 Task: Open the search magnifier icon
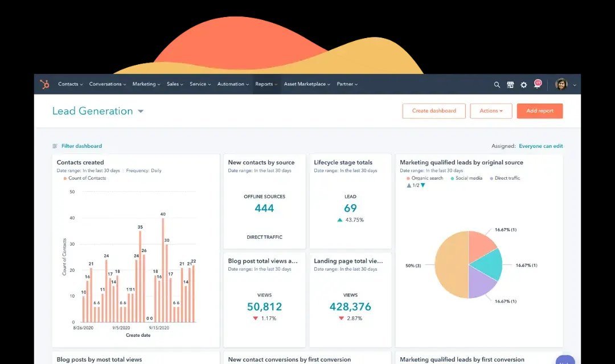pos(497,85)
